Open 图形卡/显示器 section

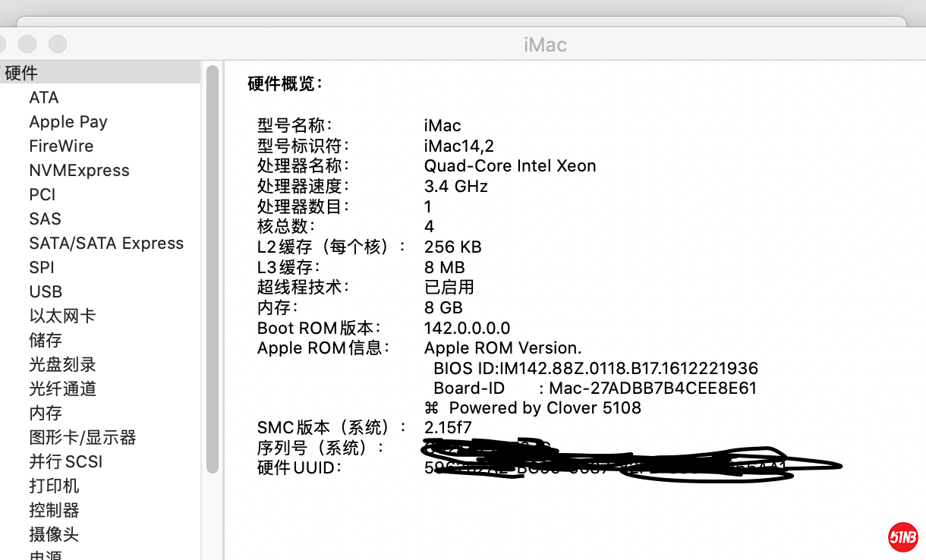(x=83, y=437)
